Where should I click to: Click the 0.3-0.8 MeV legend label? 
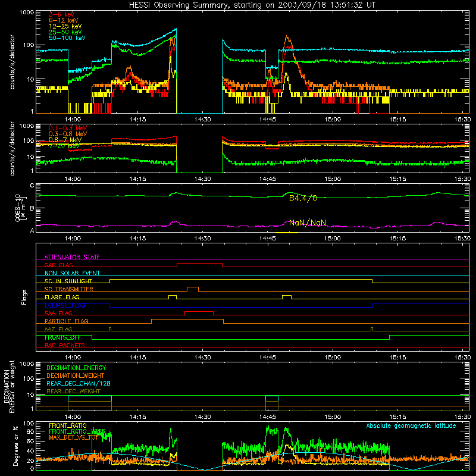tap(68, 134)
